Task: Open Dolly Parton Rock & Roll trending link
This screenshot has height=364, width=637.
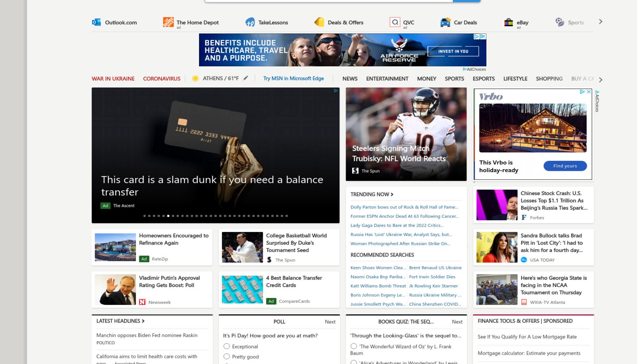Action: click(404, 207)
